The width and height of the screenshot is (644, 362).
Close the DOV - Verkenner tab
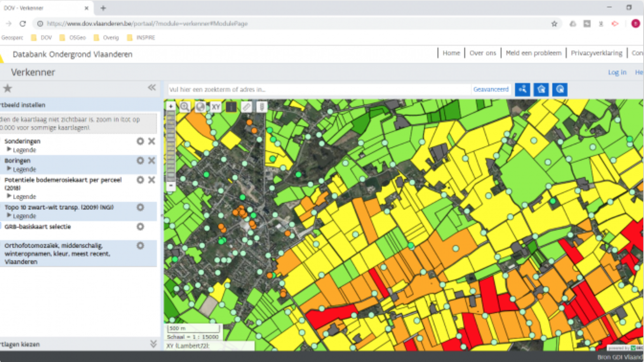[x=86, y=8]
